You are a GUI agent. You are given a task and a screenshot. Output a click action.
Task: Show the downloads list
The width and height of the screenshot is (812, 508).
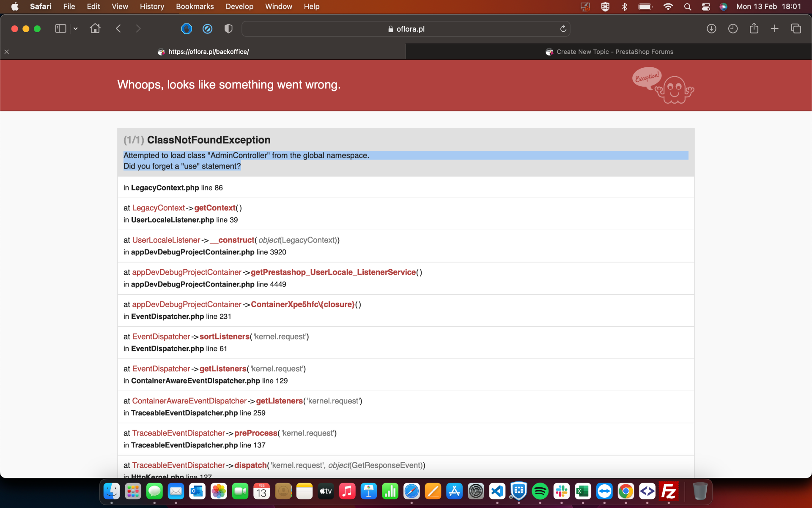(x=711, y=29)
